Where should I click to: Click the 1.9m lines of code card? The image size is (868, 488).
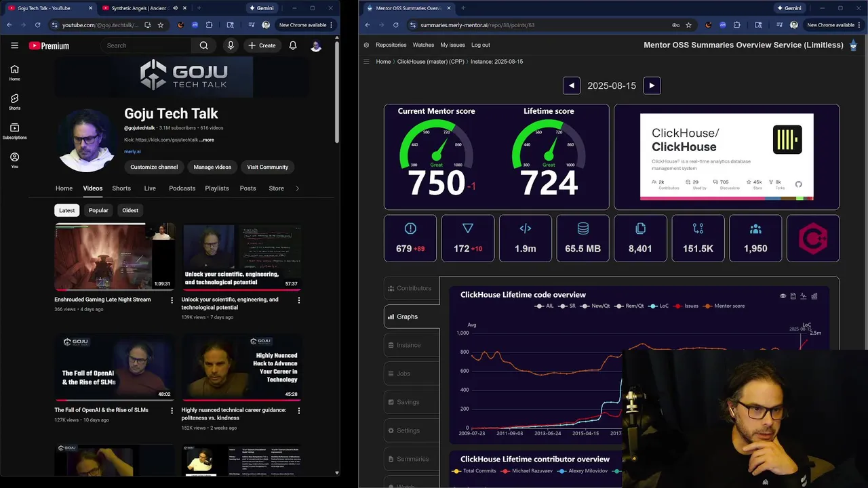(525, 239)
